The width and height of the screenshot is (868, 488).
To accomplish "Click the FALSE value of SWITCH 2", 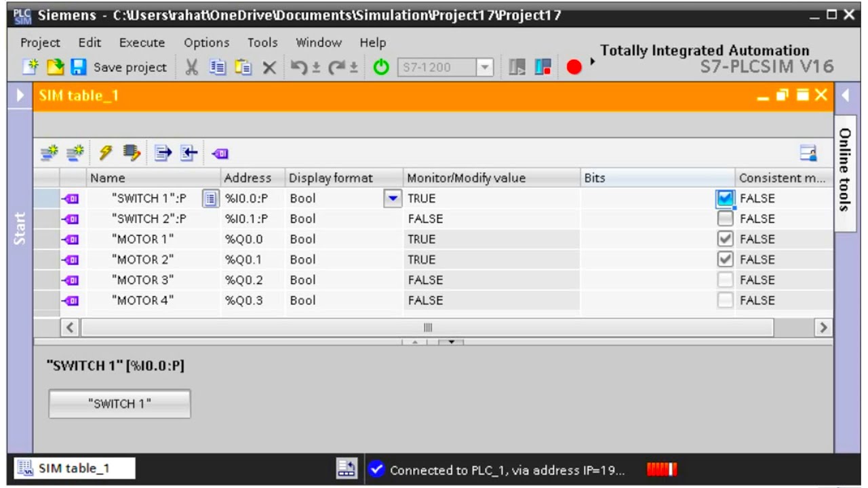I will pyautogui.click(x=425, y=219).
